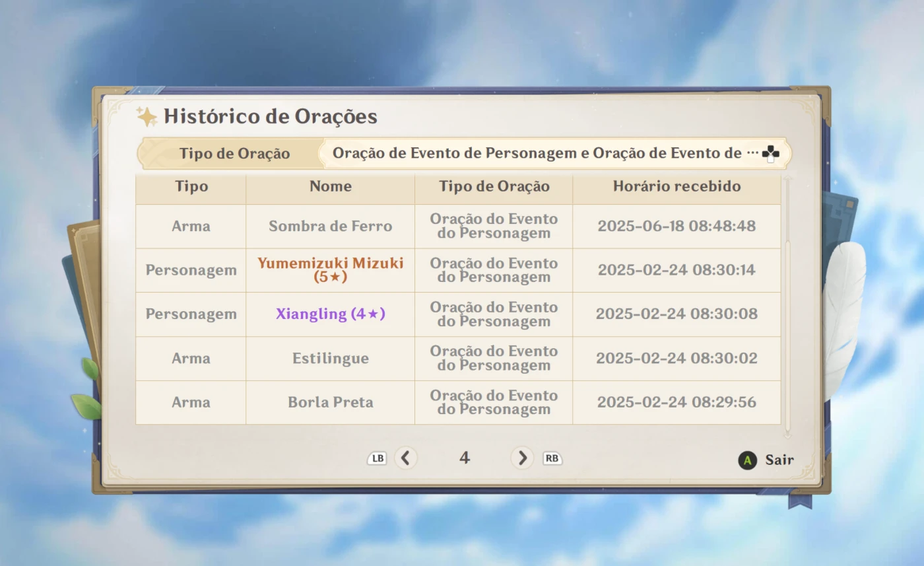Click the green A button icon
This screenshot has height=566, width=924.
tap(747, 460)
